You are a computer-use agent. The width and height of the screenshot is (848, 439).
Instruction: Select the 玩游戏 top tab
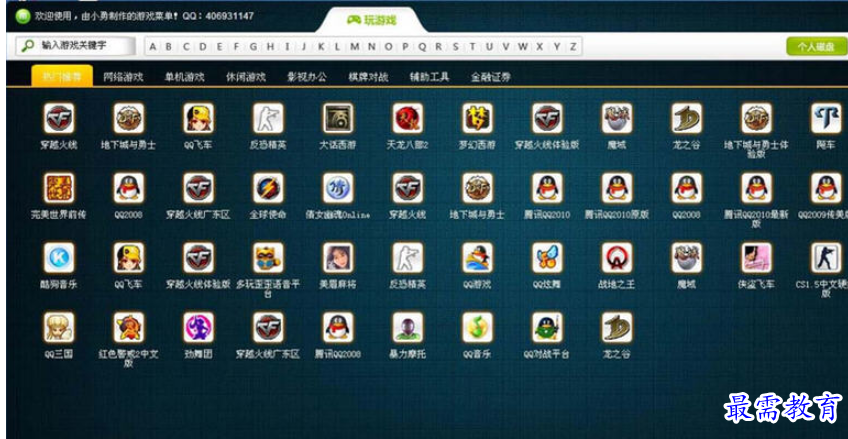point(372,20)
